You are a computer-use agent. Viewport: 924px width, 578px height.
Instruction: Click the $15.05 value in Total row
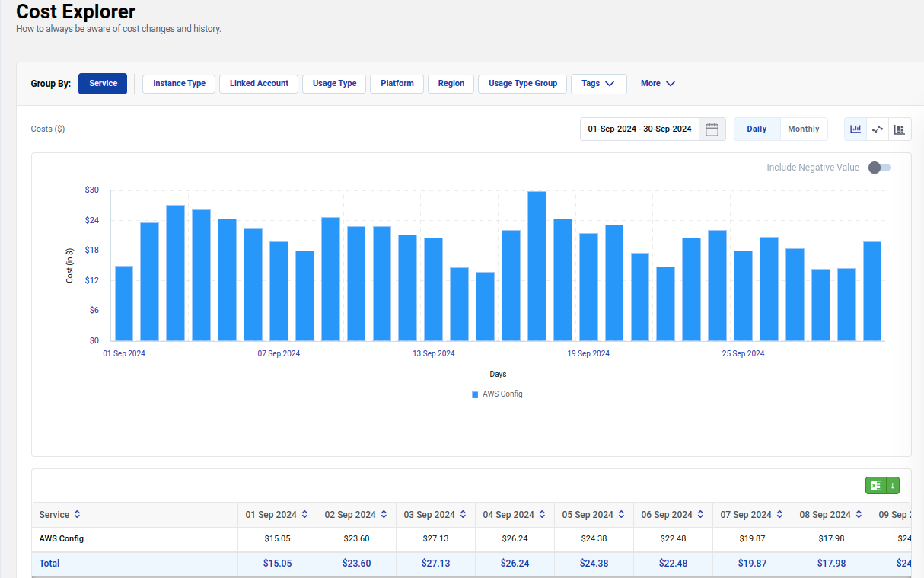click(x=277, y=564)
